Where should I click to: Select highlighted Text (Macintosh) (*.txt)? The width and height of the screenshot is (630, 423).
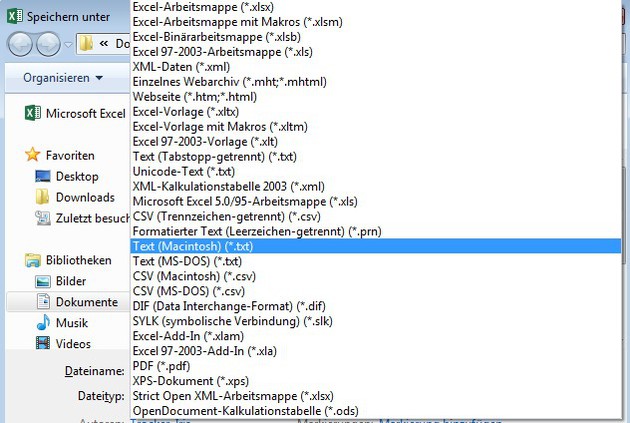click(376, 246)
